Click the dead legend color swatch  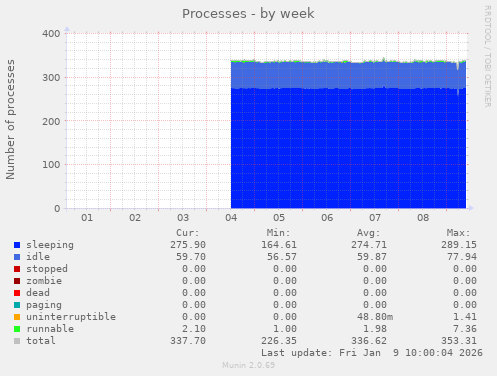point(17,293)
